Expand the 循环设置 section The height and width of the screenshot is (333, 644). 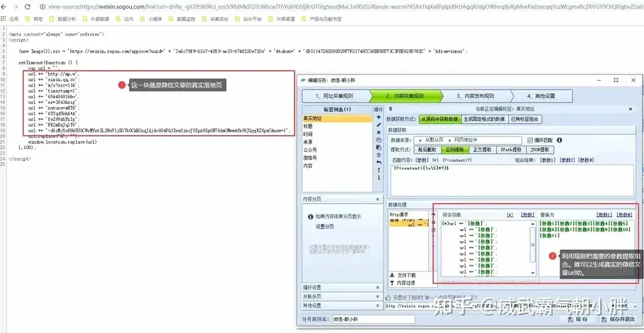click(x=377, y=288)
